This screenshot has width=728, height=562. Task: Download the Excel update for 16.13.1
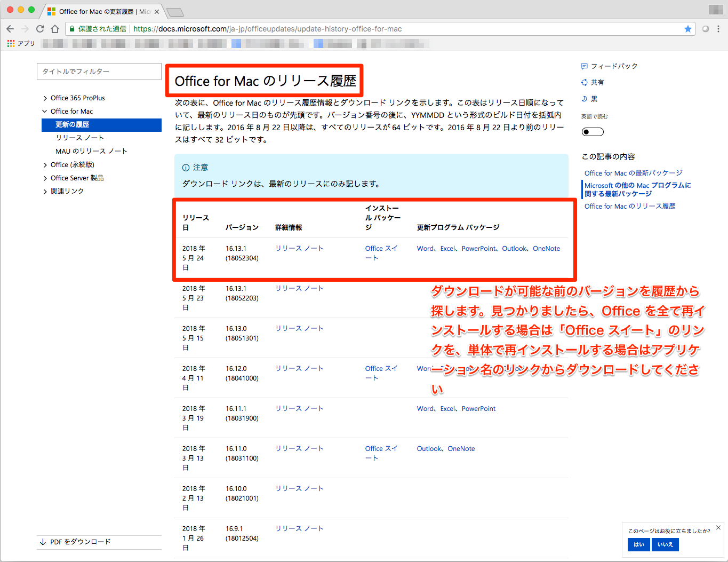pyautogui.click(x=448, y=249)
